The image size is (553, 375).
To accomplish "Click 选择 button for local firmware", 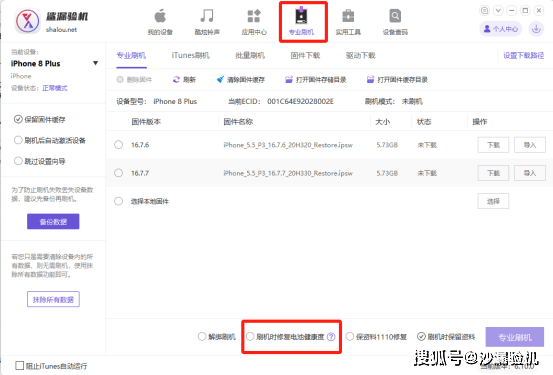I will (493, 201).
